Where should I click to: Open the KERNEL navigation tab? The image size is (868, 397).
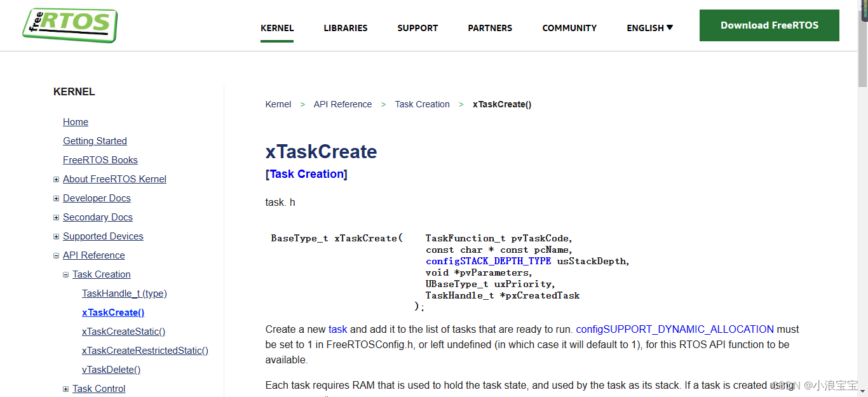click(277, 28)
